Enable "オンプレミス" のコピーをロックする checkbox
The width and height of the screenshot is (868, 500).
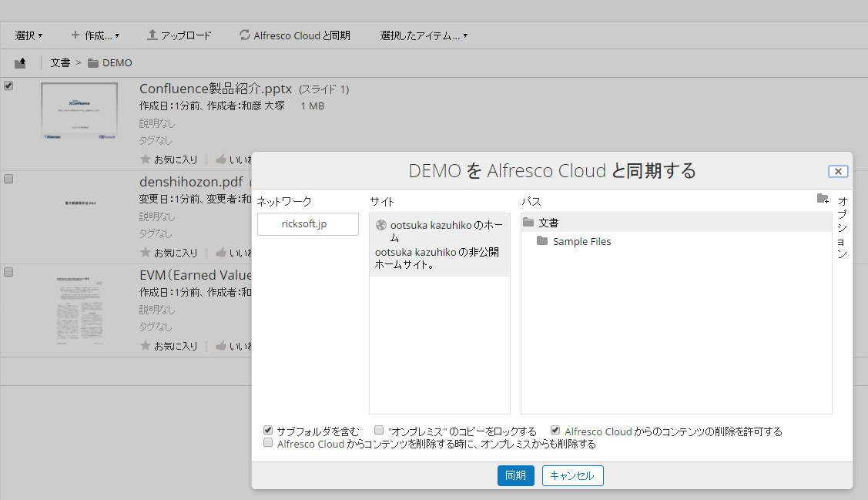coord(379,430)
